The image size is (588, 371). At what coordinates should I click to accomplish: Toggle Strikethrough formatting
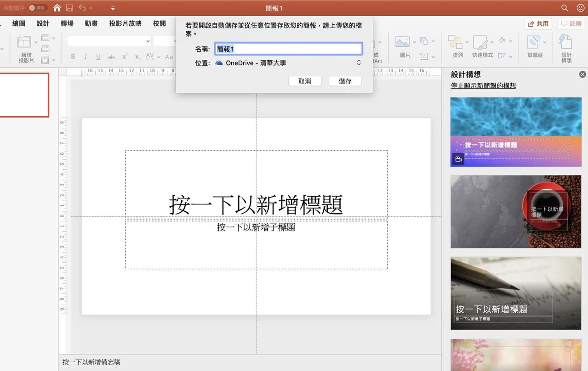coord(111,57)
